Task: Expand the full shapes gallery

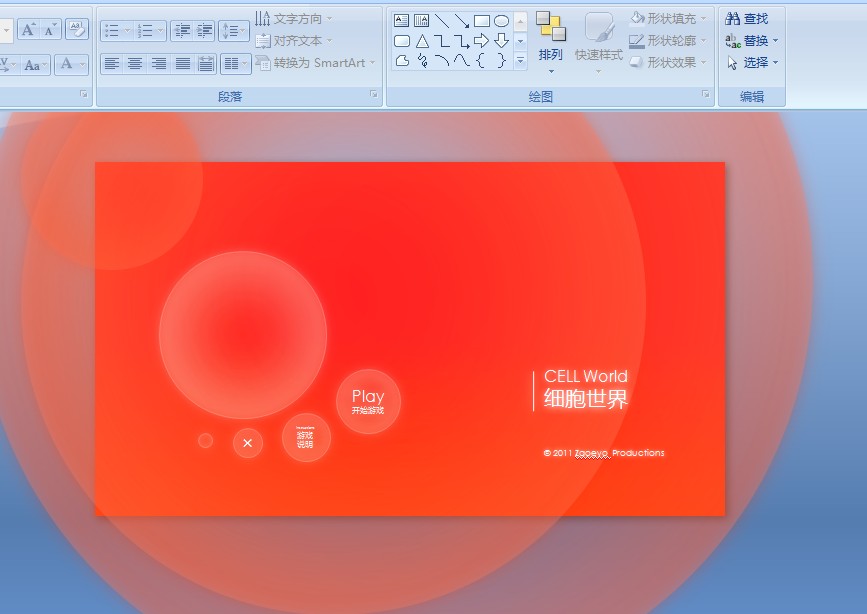Action: tap(520, 60)
